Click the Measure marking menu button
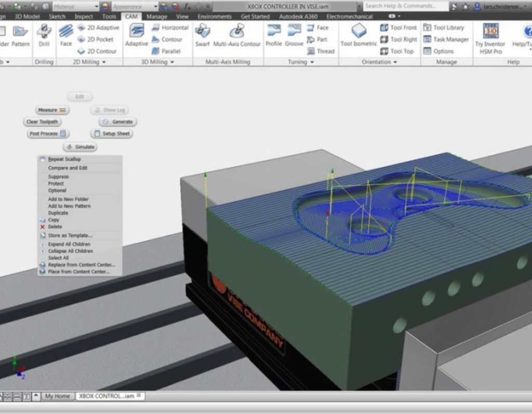Image resolution: width=532 pixels, height=414 pixels. [x=52, y=110]
